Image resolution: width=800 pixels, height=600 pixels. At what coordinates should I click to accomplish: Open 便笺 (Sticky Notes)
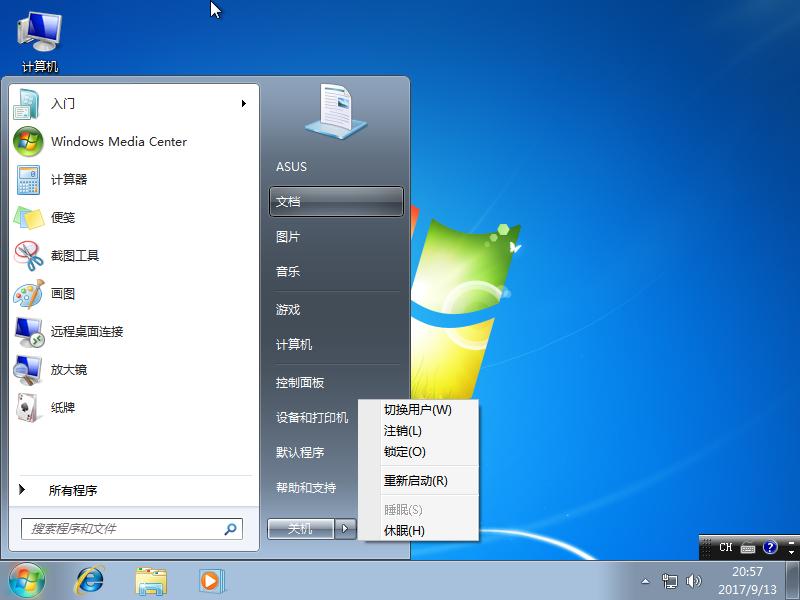coord(60,218)
